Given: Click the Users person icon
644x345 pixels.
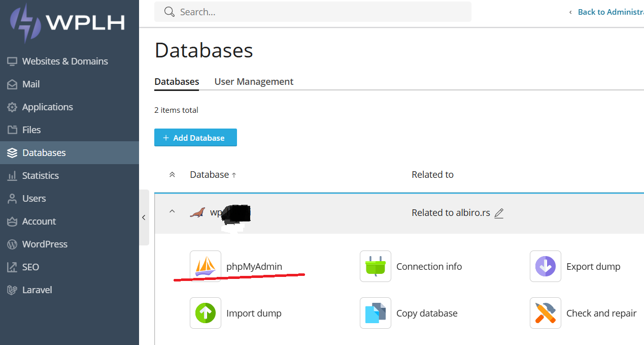Looking at the screenshot, I should pyautogui.click(x=12, y=199).
